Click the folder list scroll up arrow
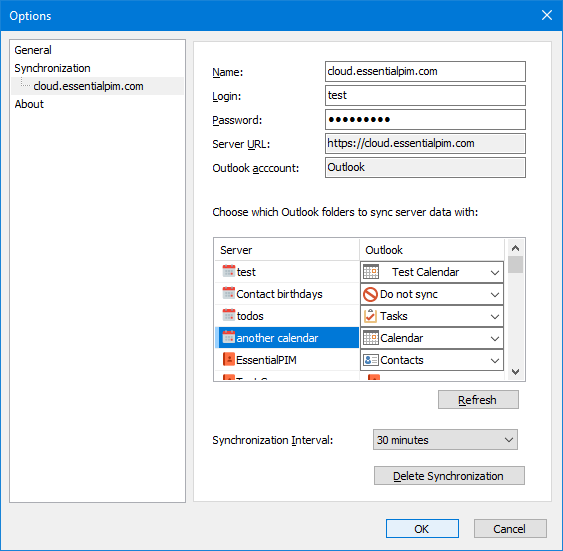 [x=515, y=248]
